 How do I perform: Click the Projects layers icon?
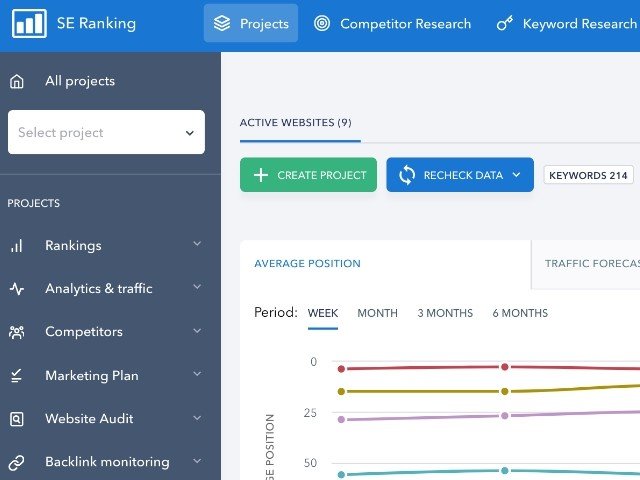222,23
